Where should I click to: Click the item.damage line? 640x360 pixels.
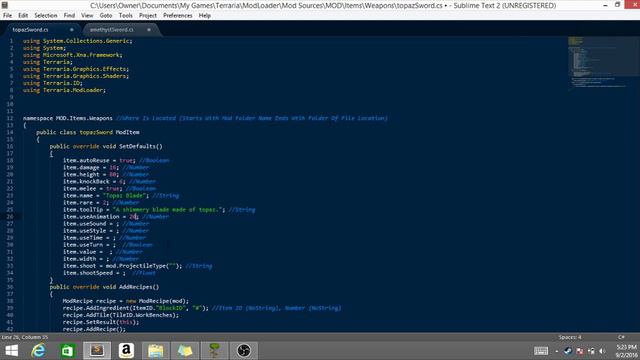(x=106, y=167)
